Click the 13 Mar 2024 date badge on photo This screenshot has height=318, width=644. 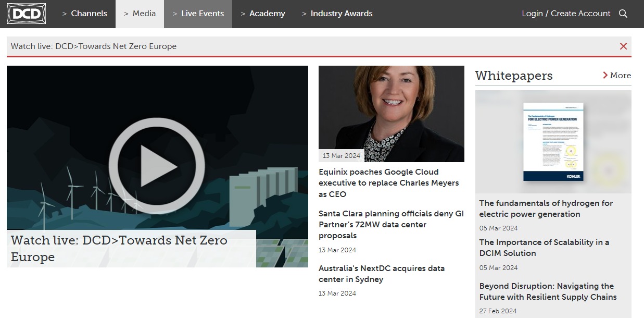(342, 156)
